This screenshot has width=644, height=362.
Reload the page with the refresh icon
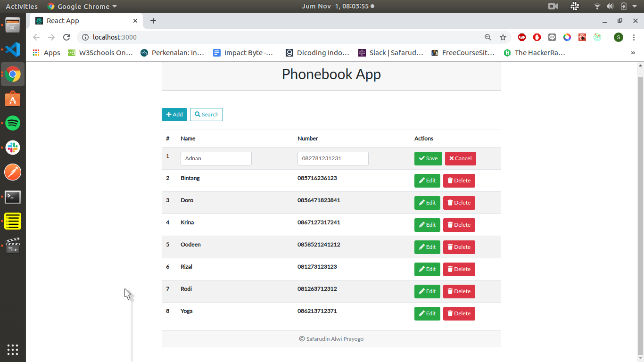coord(66,37)
